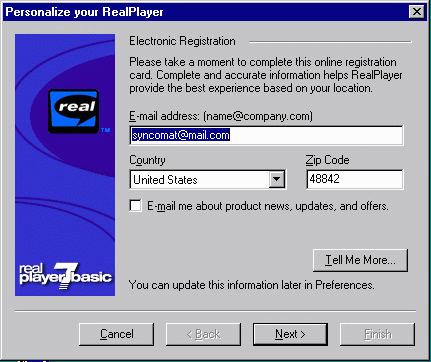Click the 'Please take a moment' description text
Image resolution: width=431 pixels, height=362 pixels.
tap(266, 75)
